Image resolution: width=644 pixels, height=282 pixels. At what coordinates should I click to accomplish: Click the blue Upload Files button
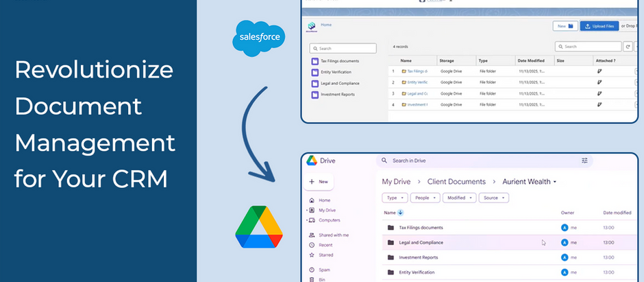[x=599, y=26]
